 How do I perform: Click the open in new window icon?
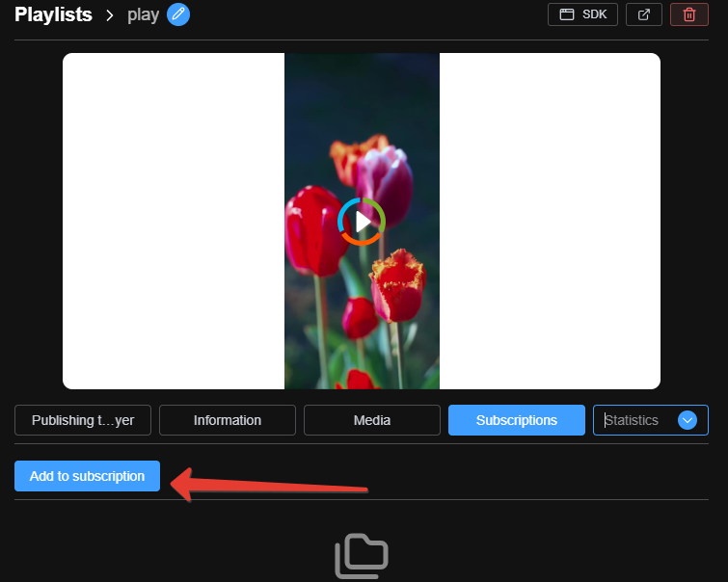point(644,14)
